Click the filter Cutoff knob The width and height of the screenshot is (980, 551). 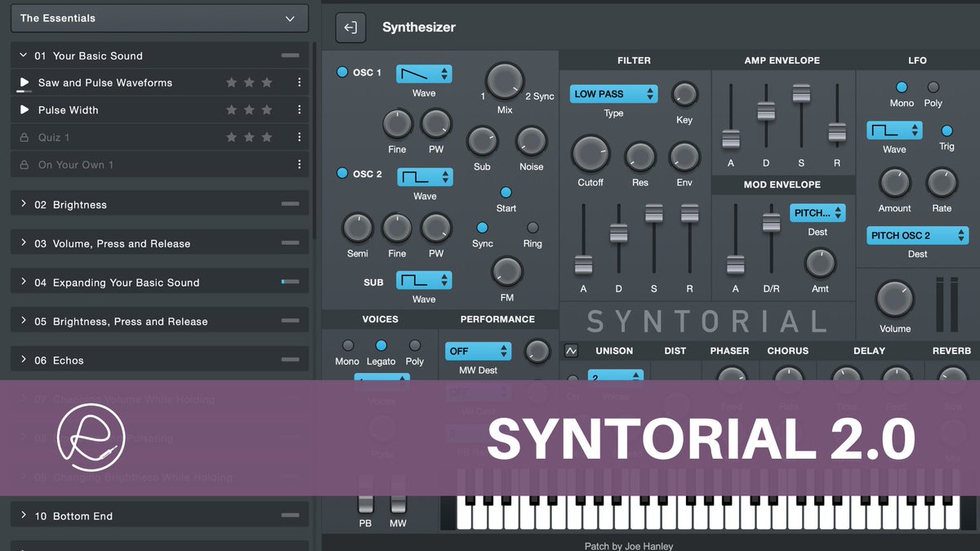point(590,154)
